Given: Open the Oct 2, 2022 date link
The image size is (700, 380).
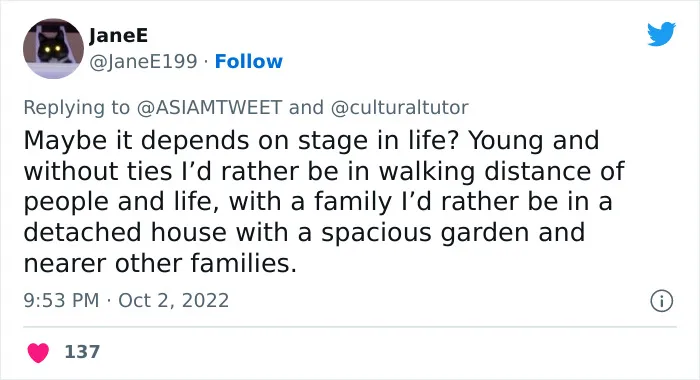Looking at the screenshot, I should 173,301.
